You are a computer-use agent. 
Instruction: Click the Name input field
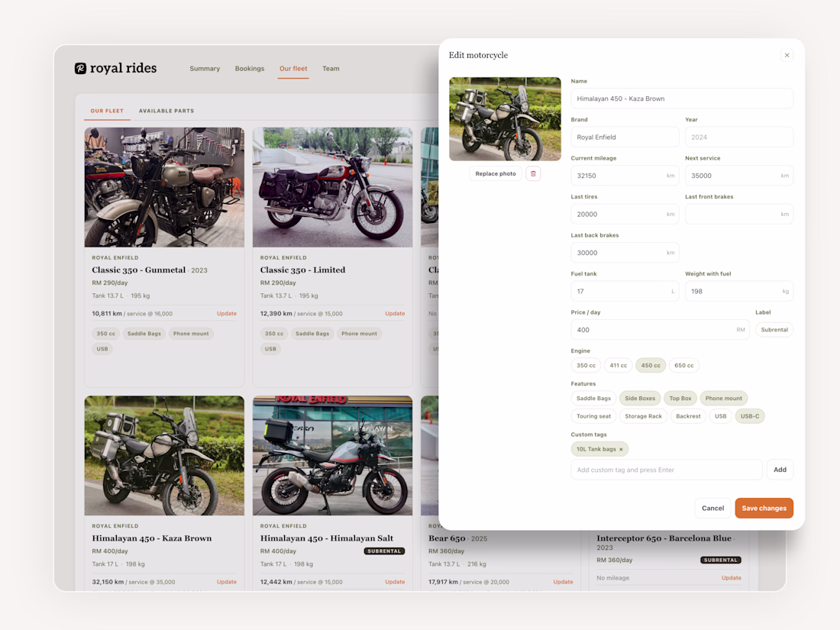[682, 99]
